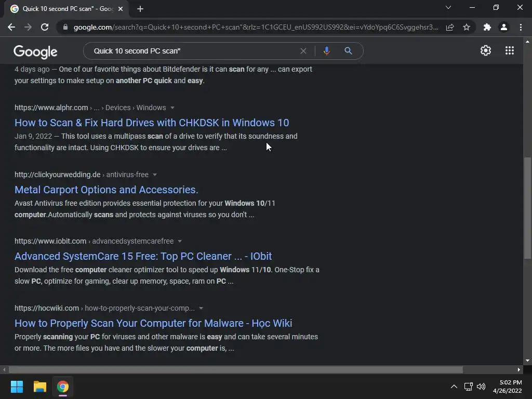Screen dimensions: 532x399
Task: Open How to Properly Scan Your Computer link
Action: click(153, 323)
